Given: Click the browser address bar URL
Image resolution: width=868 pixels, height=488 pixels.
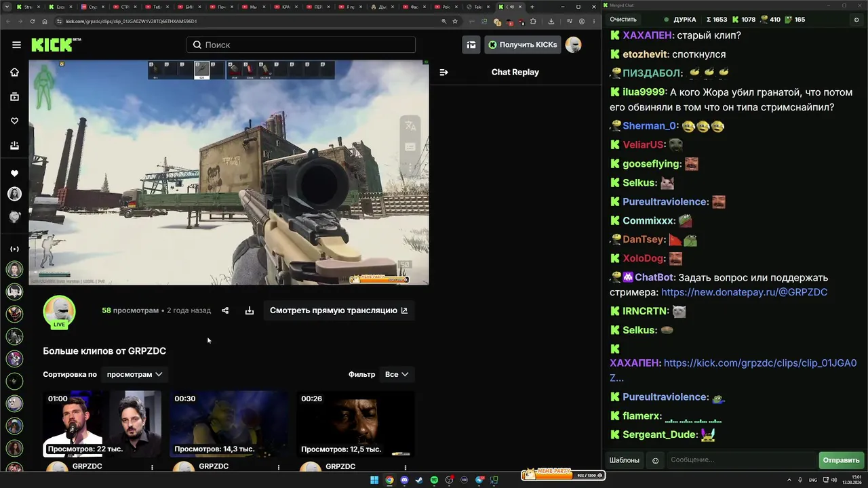Looking at the screenshot, I should tap(132, 21).
